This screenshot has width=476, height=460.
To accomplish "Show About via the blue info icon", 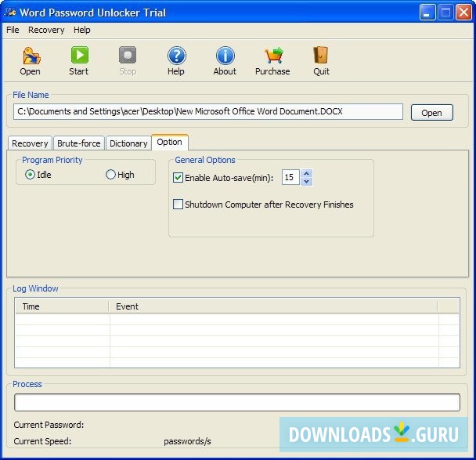I will (225, 56).
